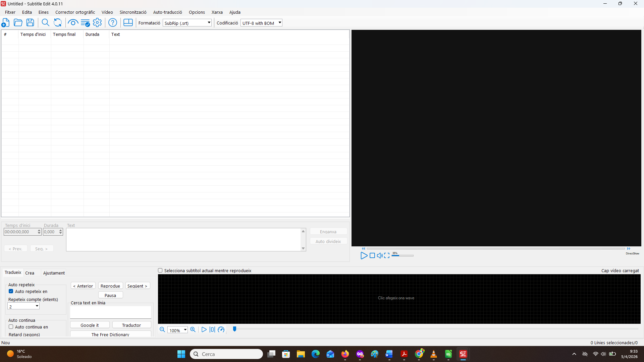The width and height of the screenshot is (644, 362).
Task: Click the New subtitle file icon
Action: coord(5,23)
